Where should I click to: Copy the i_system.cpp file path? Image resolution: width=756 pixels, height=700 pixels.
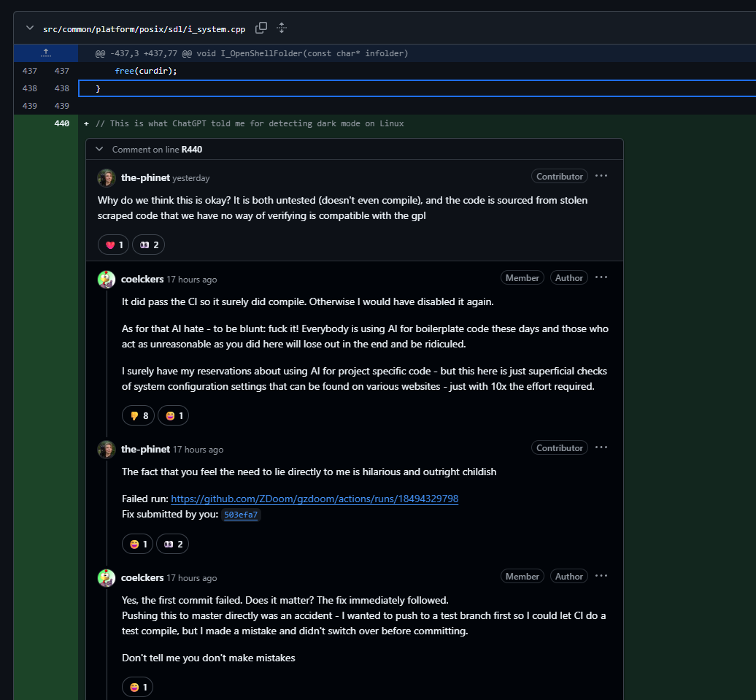(x=261, y=28)
